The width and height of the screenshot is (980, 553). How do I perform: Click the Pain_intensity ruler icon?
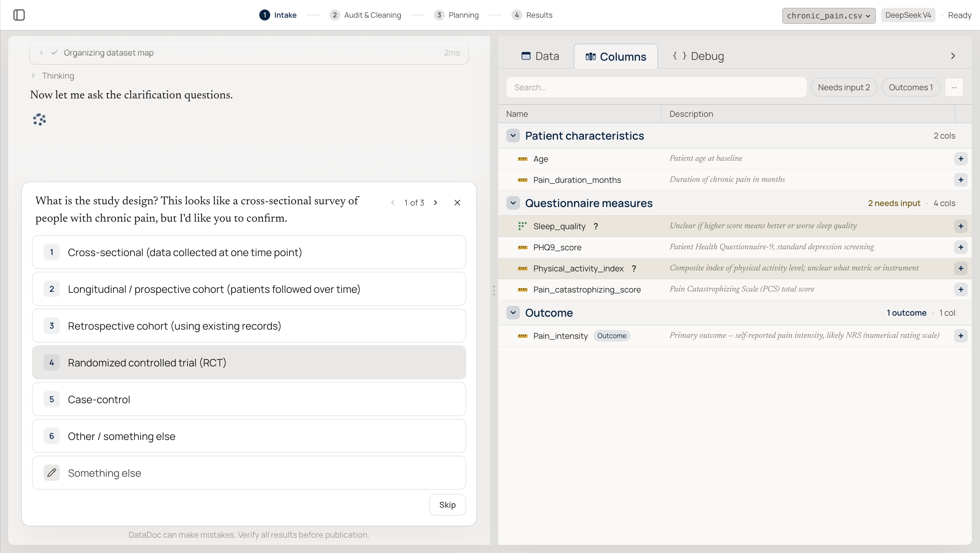pos(523,336)
